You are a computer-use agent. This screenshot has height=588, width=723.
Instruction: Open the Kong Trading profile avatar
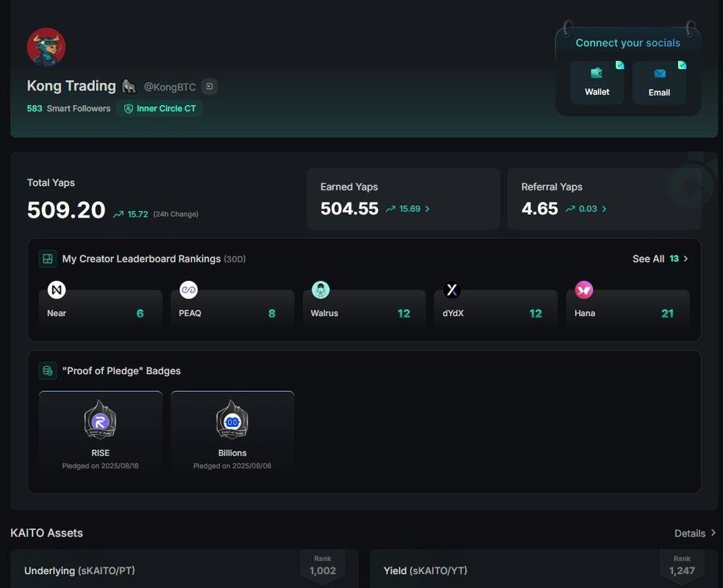click(x=46, y=47)
